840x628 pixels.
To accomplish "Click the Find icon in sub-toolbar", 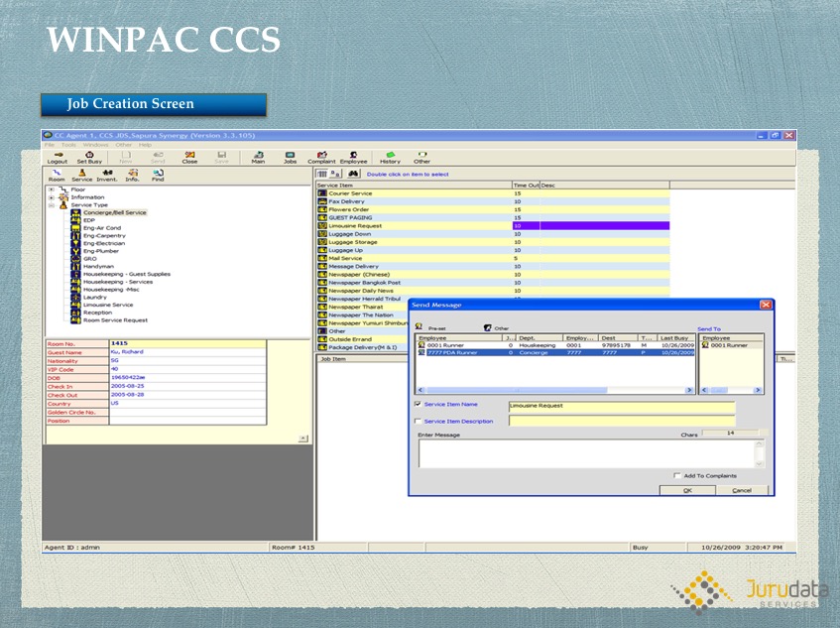I will click(x=158, y=175).
